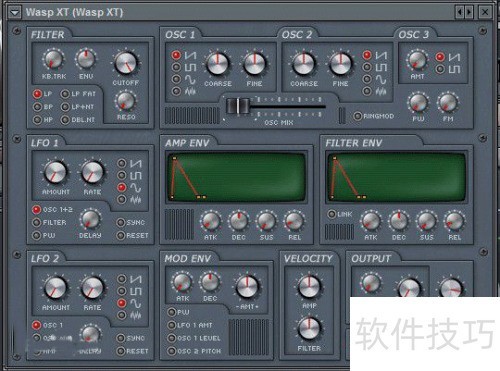Click the FILTER ENV envelope display
Viewport: 500px width, 371px height.
(397, 177)
